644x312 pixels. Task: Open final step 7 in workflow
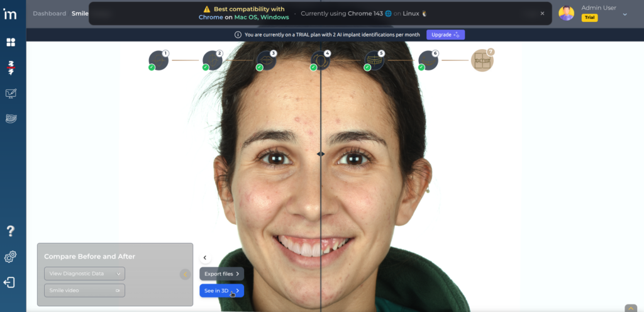pyautogui.click(x=482, y=60)
